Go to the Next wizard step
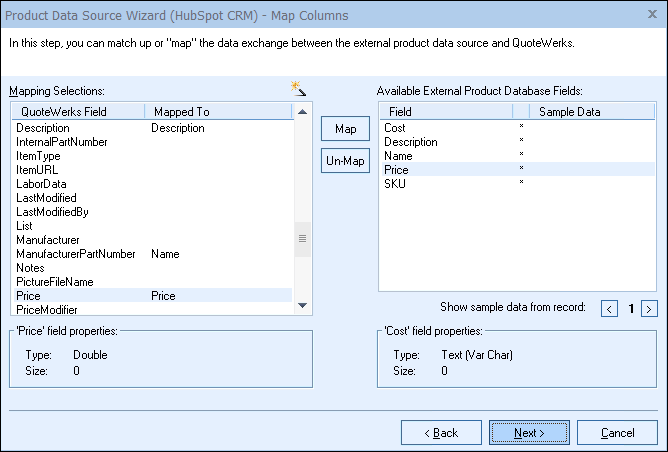The width and height of the screenshot is (668, 452). point(529,433)
